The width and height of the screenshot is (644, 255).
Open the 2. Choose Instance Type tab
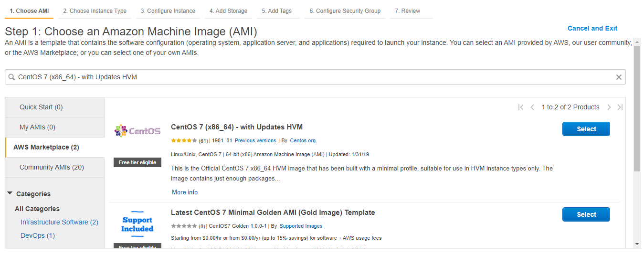point(95,11)
